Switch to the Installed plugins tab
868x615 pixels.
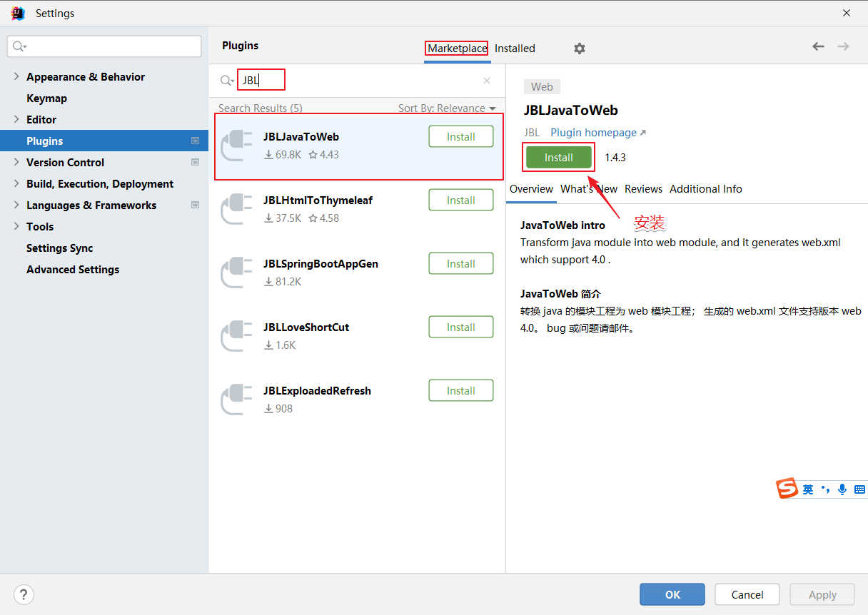pyautogui.click(x=515, y=49)
